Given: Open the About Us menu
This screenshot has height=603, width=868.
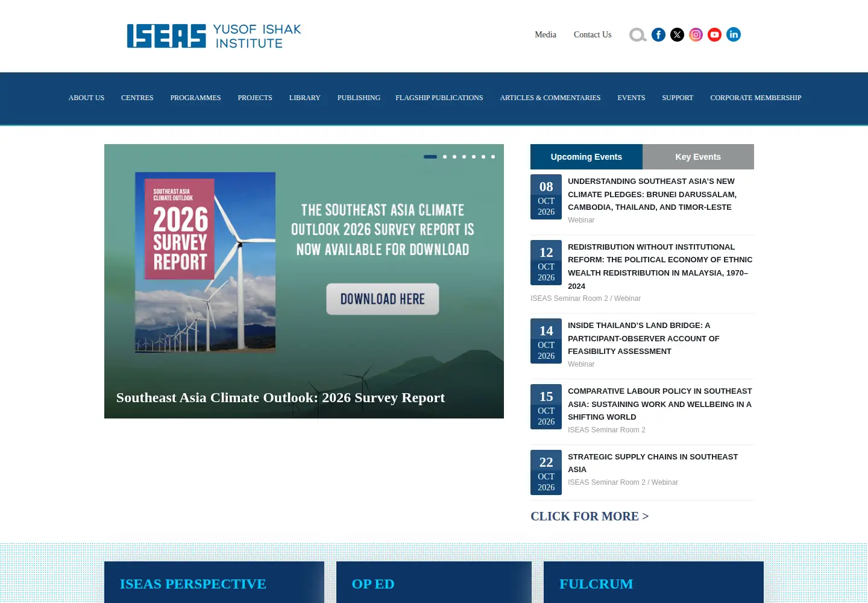Looking at the screenshot, I should point(86,98).
